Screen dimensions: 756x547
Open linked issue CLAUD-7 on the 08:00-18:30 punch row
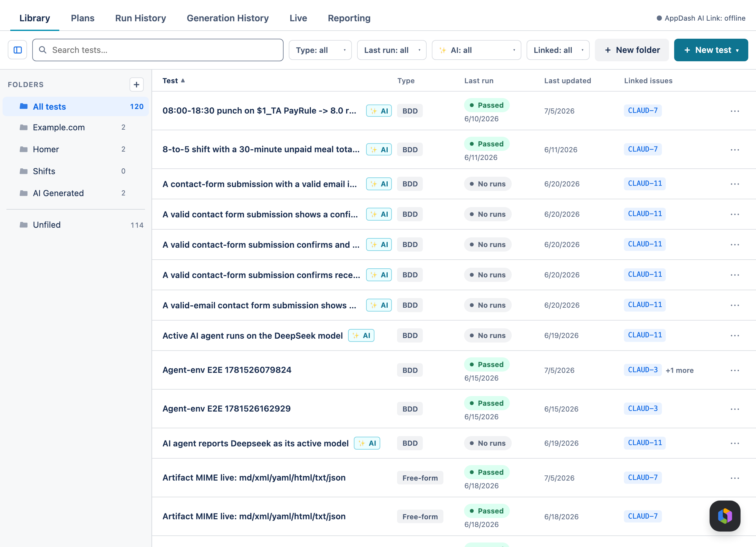[x=643, y=110]
